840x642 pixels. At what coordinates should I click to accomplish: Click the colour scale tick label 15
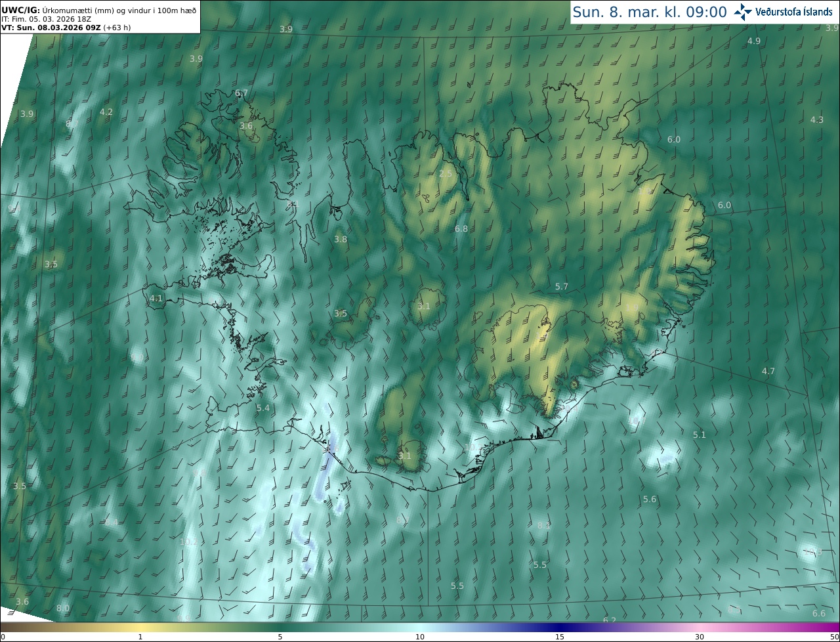point(560,637)
